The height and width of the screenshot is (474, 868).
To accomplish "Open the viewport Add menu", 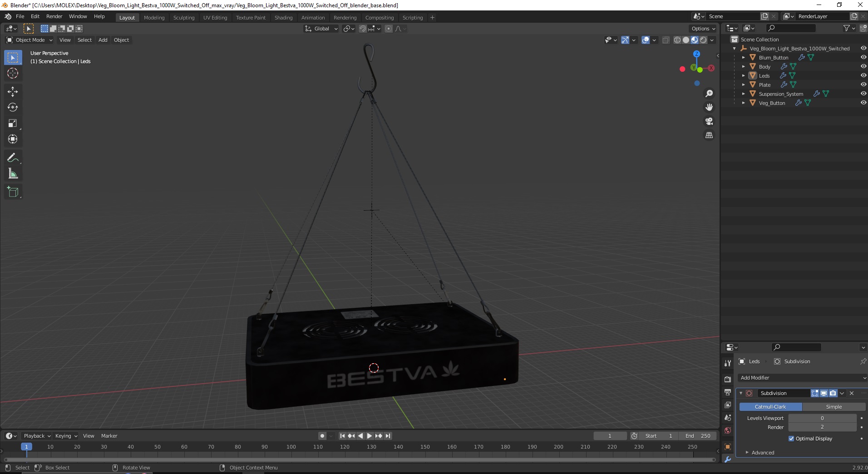I will click(103, 40).
